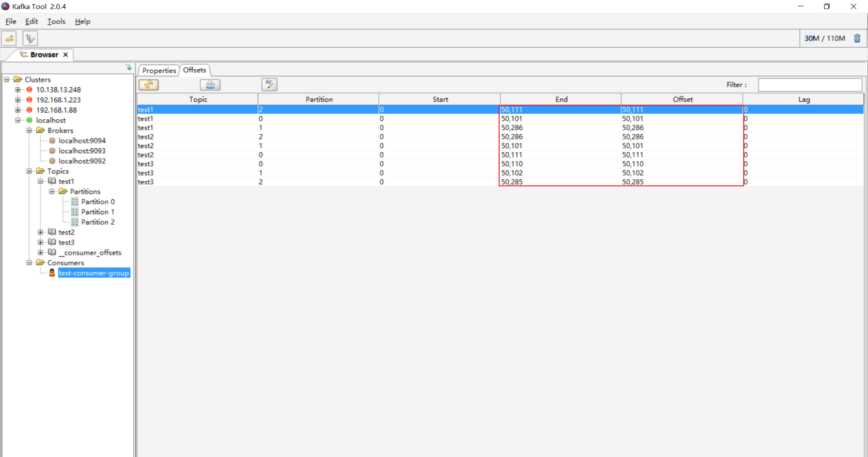Image resolution: width=868 pixels, height=457 pixels.
Task: Collapse the Topics folder
Action: [x=29, y=171]
